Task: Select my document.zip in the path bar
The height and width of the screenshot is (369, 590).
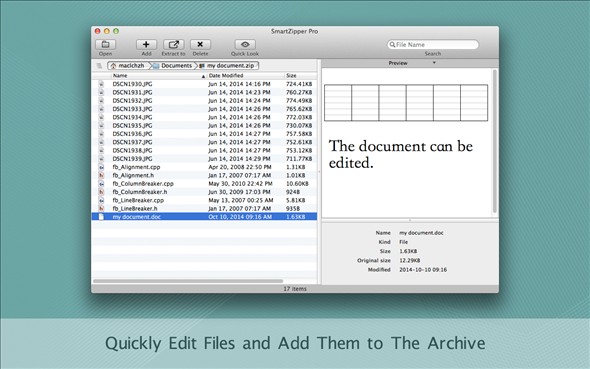Action: (x=227, y=65)
